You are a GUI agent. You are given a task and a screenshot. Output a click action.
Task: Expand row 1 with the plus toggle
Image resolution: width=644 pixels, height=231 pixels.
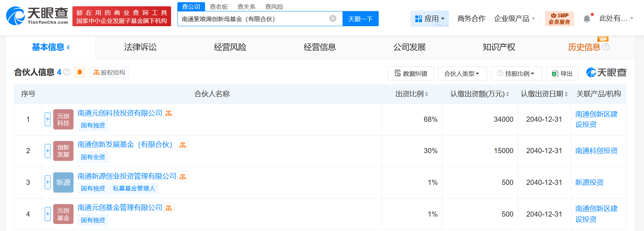tap(48, 119)
